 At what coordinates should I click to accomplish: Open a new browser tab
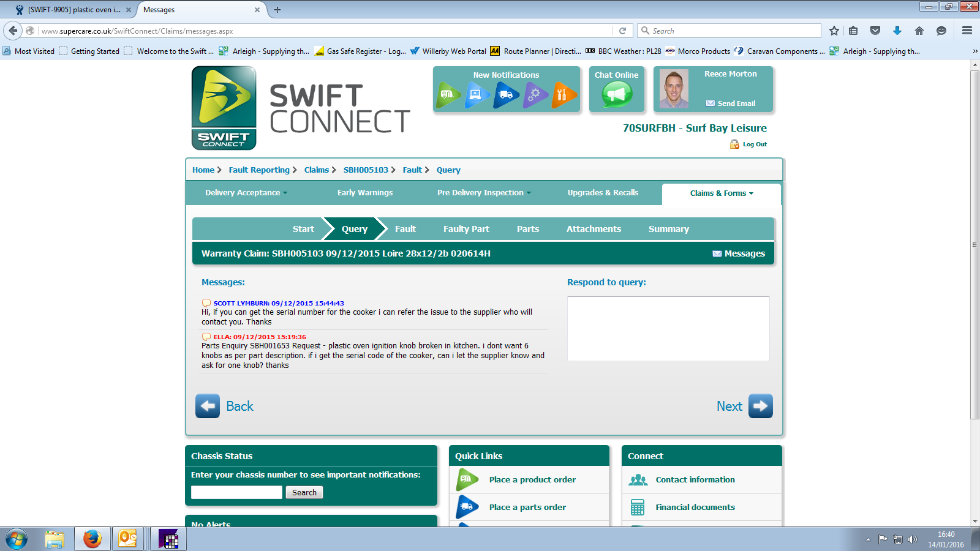click(277, 10)
